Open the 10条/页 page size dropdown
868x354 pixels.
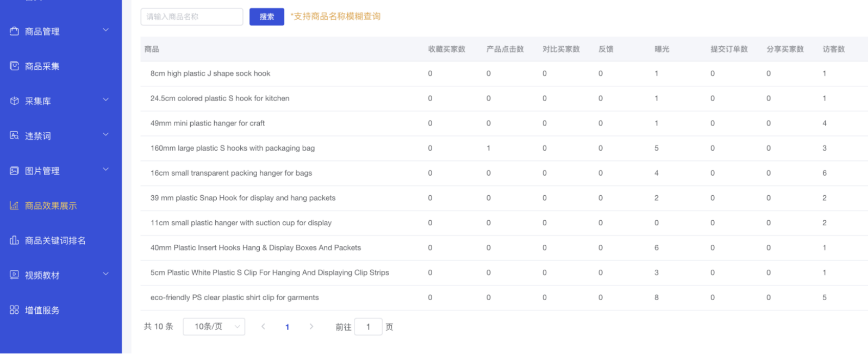pyautogui.click(x=214, y=326)
